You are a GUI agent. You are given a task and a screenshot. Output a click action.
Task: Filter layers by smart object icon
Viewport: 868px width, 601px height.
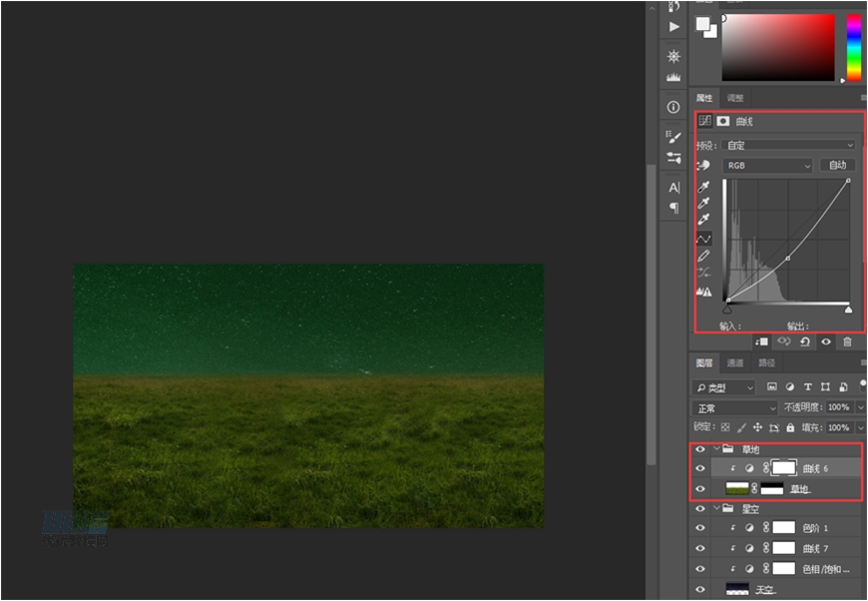coord(843,387)
